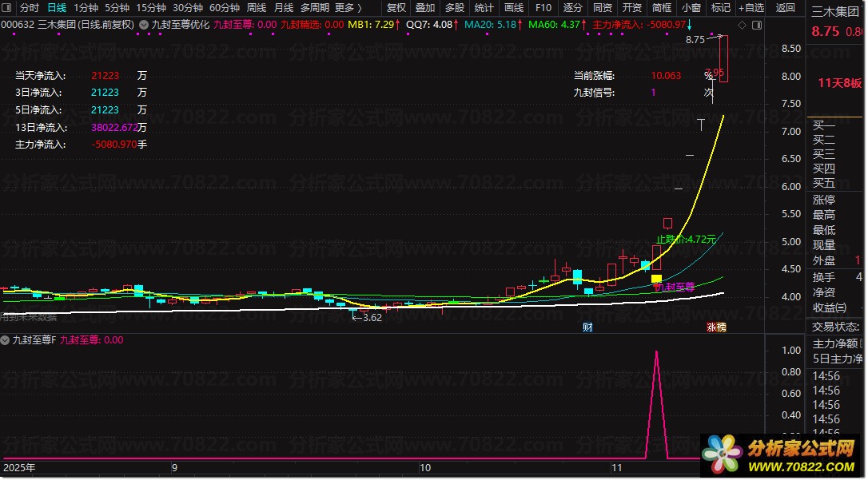868x480 pixels.
Task: Click the 当天净流入 value 21223
Action: pos(106,76)
